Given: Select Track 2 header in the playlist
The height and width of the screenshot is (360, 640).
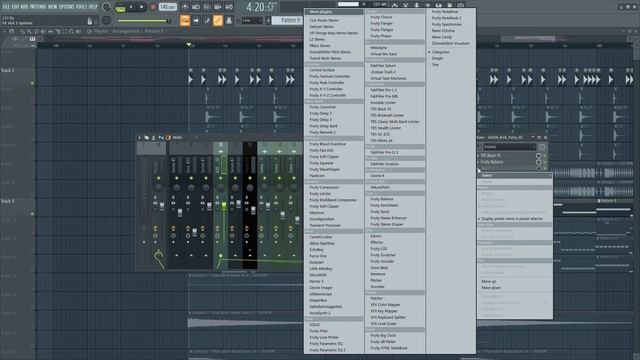Looking at the screenshot, I should pyautogui.click(x=18, y=77).
